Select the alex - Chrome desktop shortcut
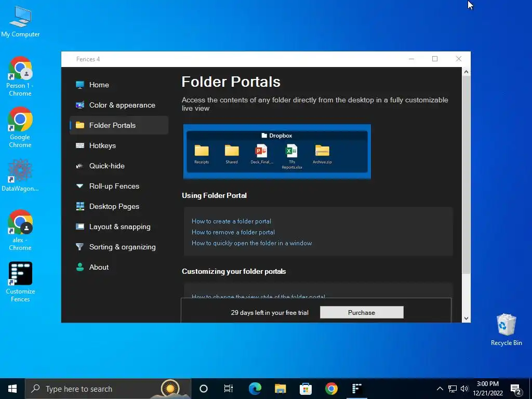 point(20,230)
